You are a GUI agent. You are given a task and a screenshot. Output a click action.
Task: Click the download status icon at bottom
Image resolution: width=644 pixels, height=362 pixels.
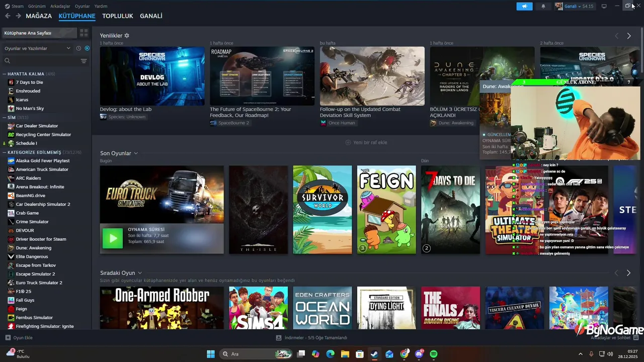pyautogui.click(x=279, y=338)
